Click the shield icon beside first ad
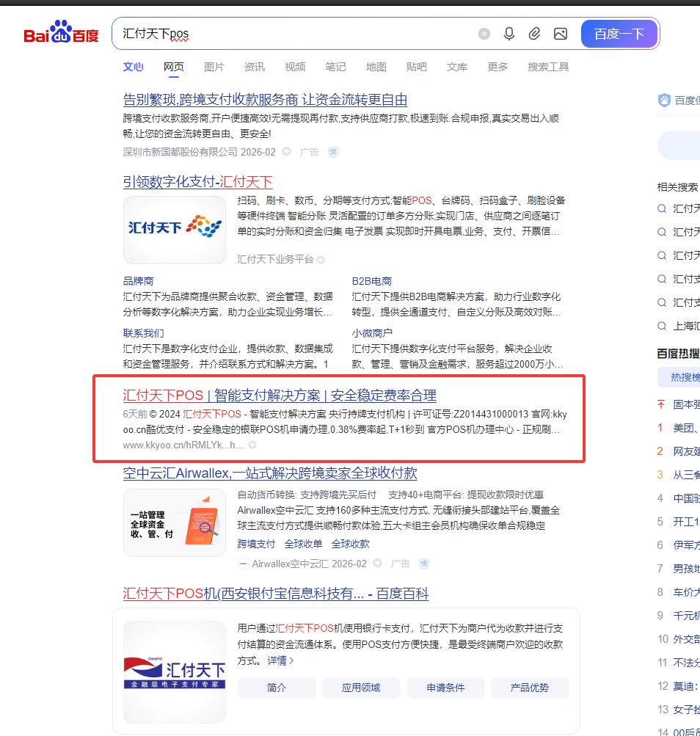The image size is (700, 736). pos(332,152)
